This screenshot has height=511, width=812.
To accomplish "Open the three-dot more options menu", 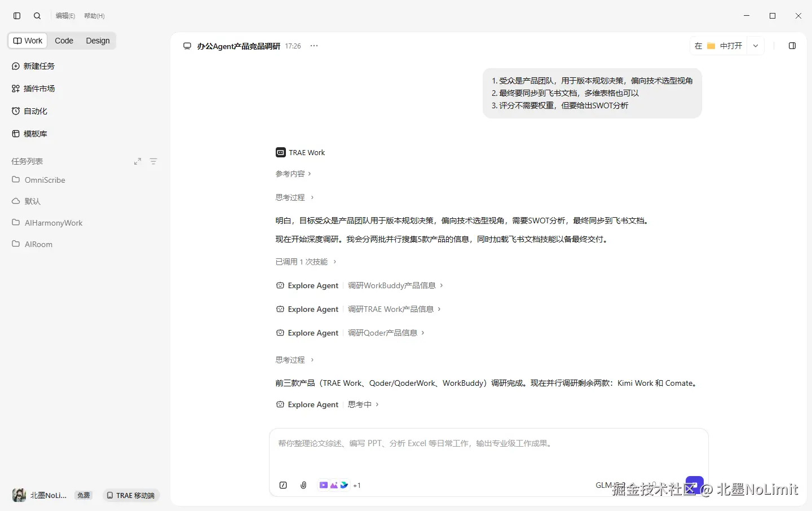I will (x=314, y=46).
